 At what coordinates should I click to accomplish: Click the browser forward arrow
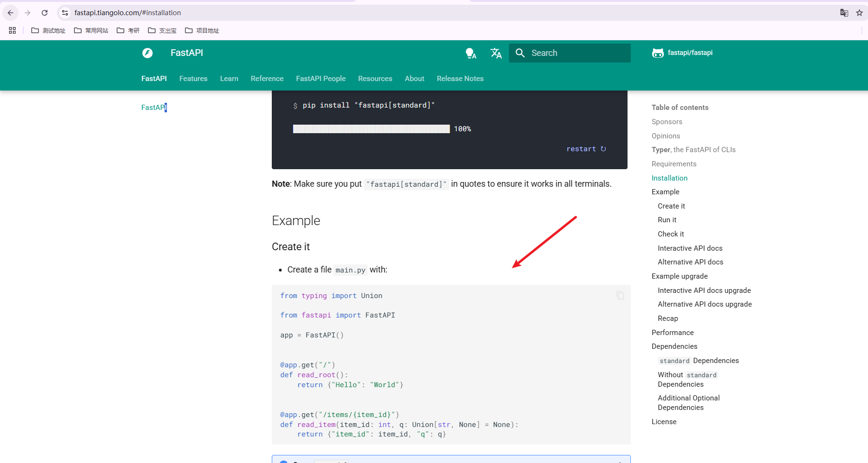point(28,13)
